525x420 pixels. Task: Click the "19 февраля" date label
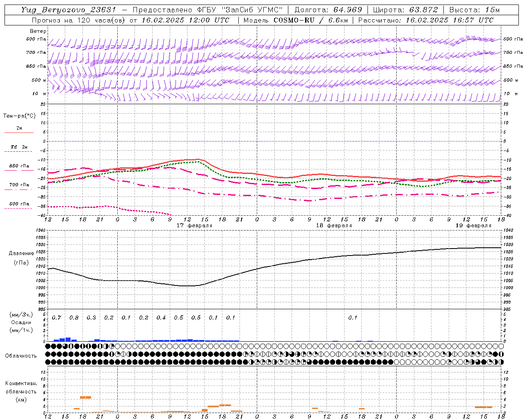(x=473, y=226)
